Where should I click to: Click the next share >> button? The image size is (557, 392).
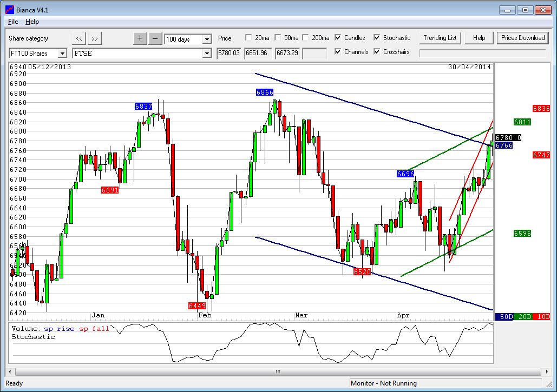tap(95, 38)
